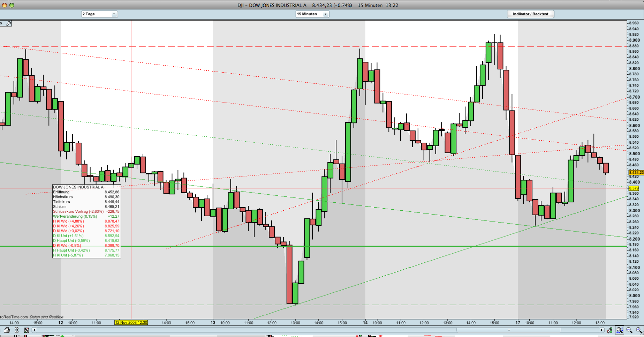Click 'DOW JONES INDUSTRIAL A' info box title

tap(78, 187)
